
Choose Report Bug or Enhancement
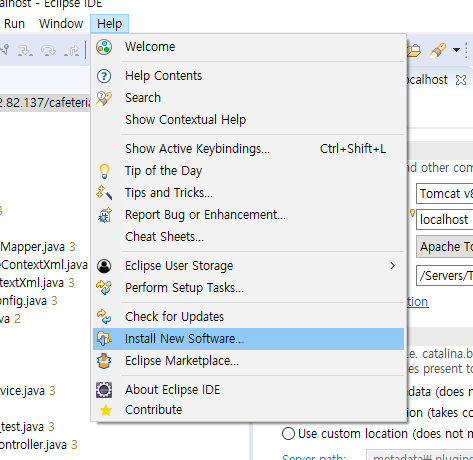point(248,215)
